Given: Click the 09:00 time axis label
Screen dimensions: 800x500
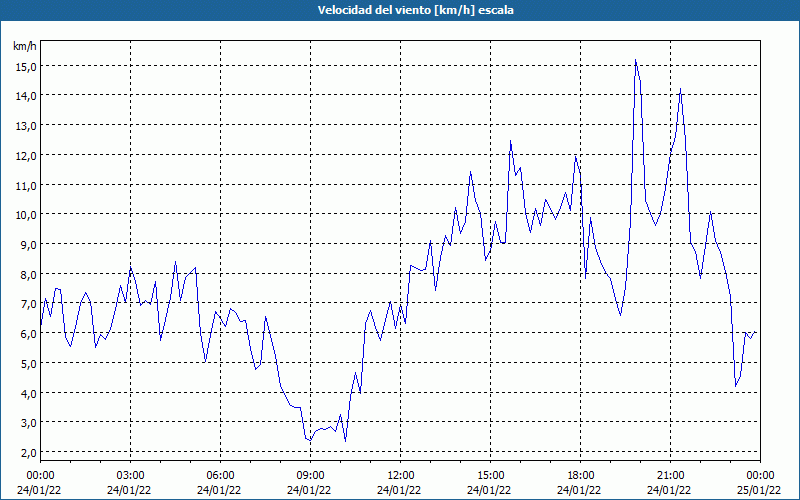Looking at the screenshot, I should coord(310,476).
